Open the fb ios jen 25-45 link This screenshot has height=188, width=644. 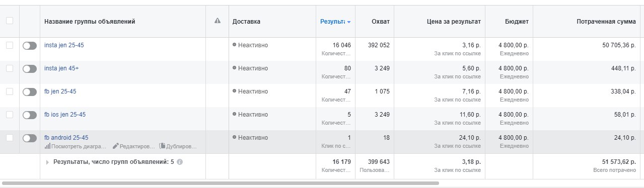[65, 115]
